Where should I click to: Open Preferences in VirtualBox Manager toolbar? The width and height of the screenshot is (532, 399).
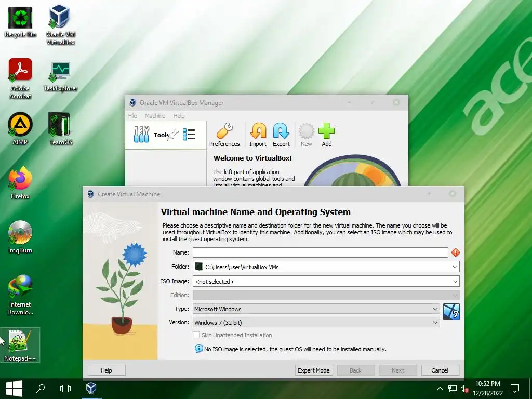[224, 135]
